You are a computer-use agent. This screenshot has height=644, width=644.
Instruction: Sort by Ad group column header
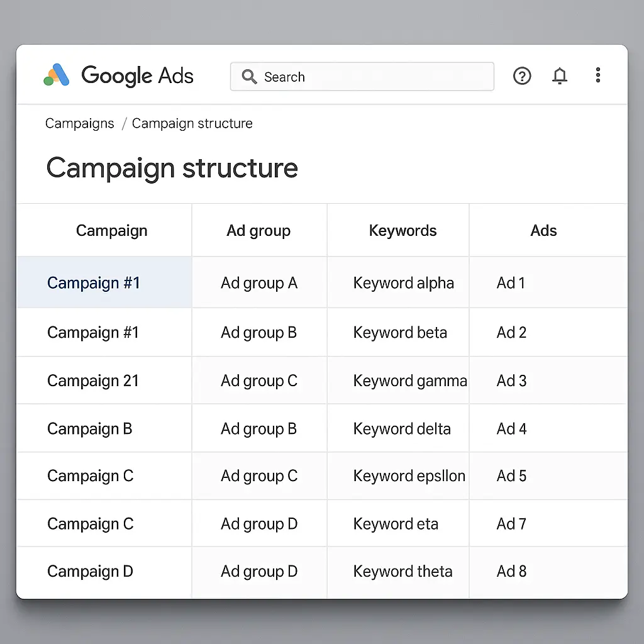(258, 230)
